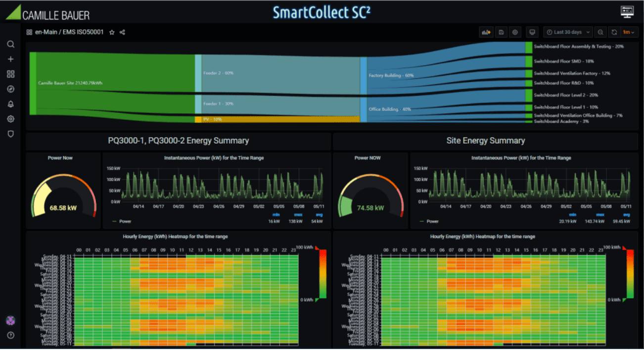Click the zoom out time range icon
The width and height of the screenshot is (644, 350).
coord(600,32)
